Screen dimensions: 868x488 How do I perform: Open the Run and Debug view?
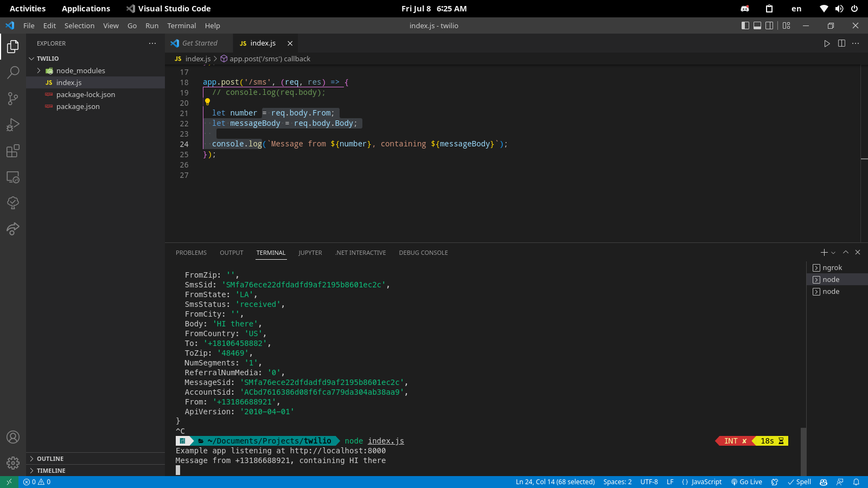tap(13, 125)
